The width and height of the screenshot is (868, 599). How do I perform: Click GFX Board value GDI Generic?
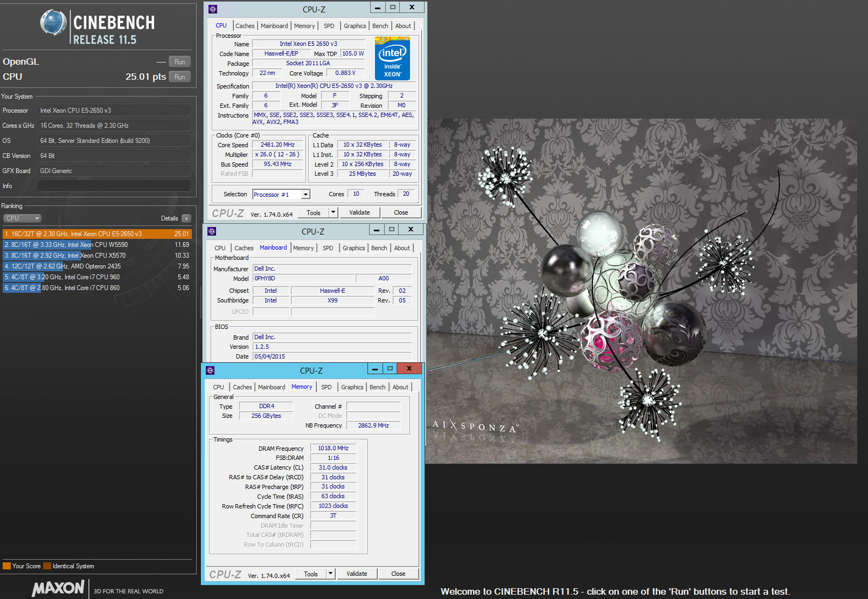click(x=114, y=171)
